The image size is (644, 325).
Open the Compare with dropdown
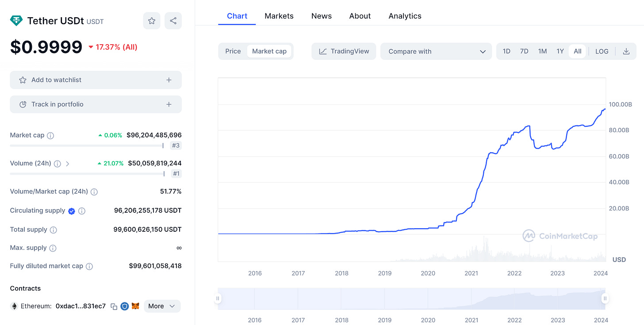[x=436, y=51]
